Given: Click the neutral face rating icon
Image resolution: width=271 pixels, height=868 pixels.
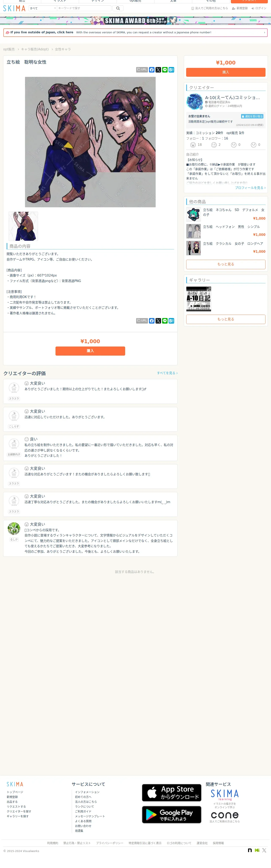Looking at the screenshot, I should (234, 145).
